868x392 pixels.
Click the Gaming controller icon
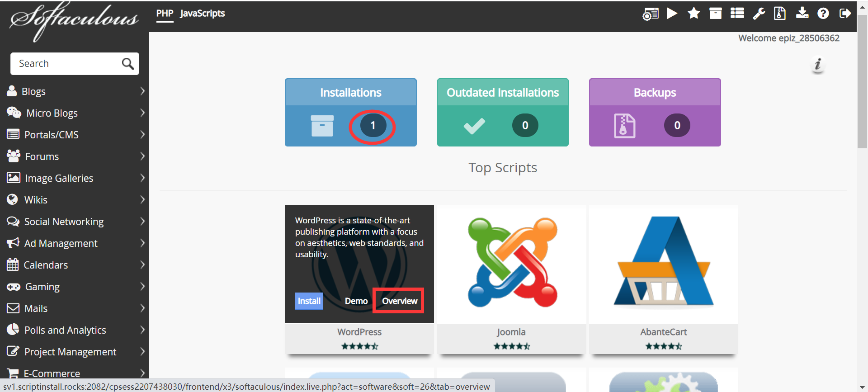[x=13, y=287]
